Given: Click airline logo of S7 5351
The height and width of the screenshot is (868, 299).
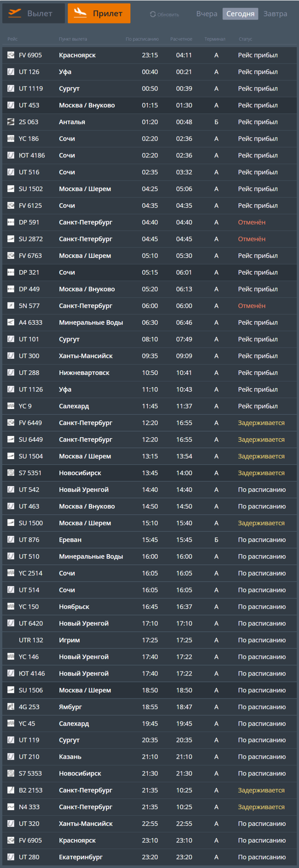Looking at the screenshot, I should pyautogui.click(x=11, y=473).
